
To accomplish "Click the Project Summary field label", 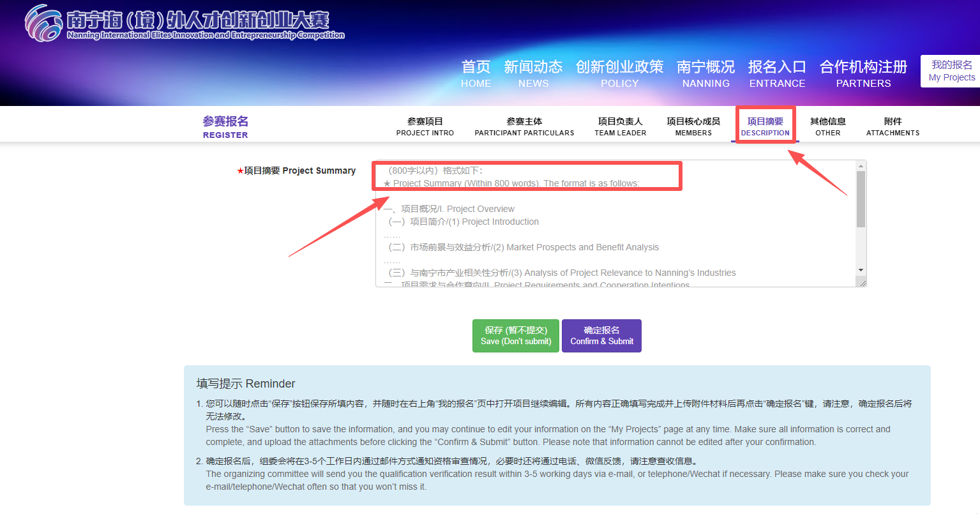I will 296,170.
